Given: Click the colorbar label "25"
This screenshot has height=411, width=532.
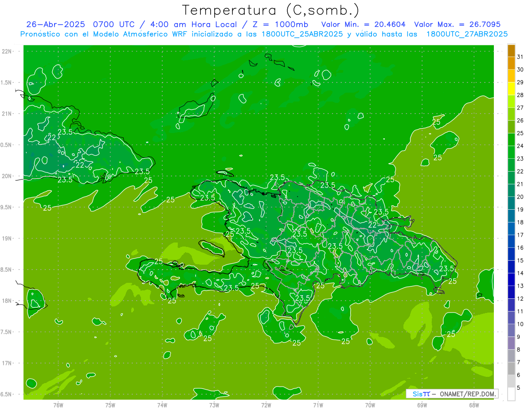Looking at the screenshot, I should click(x=520, y=133).
